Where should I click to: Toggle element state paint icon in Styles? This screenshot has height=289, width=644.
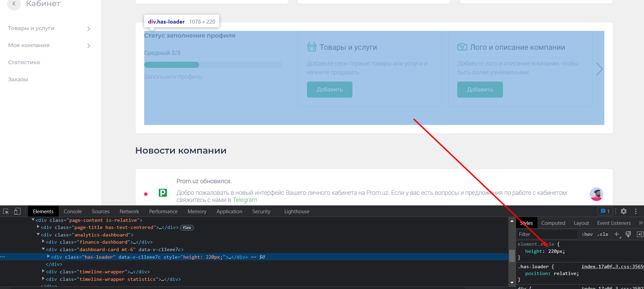pos(628,234)
